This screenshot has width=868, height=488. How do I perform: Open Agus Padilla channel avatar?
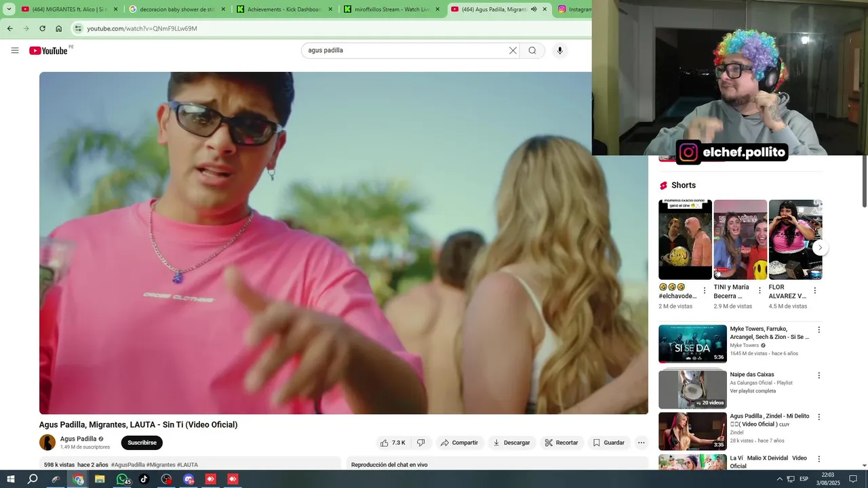[x=47, y=443]
